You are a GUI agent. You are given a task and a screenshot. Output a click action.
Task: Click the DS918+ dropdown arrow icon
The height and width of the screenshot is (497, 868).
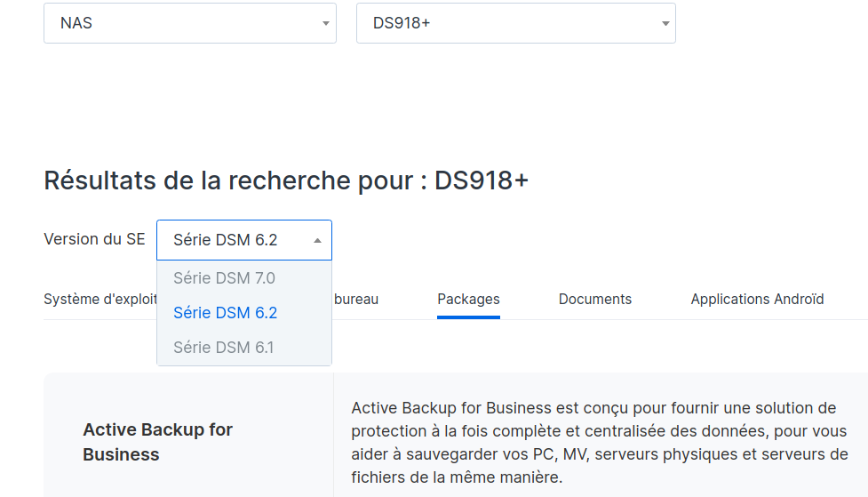tap(665, 24)
